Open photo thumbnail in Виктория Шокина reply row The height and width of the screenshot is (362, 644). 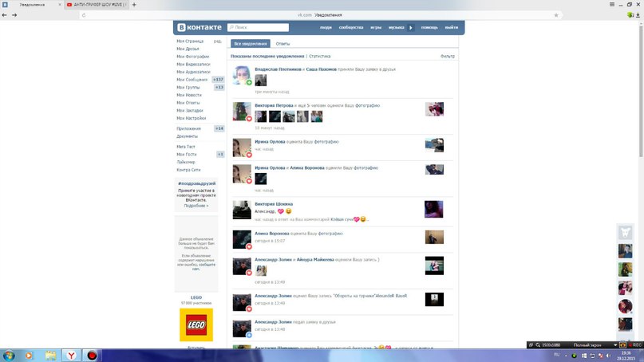tap(433, 210)
